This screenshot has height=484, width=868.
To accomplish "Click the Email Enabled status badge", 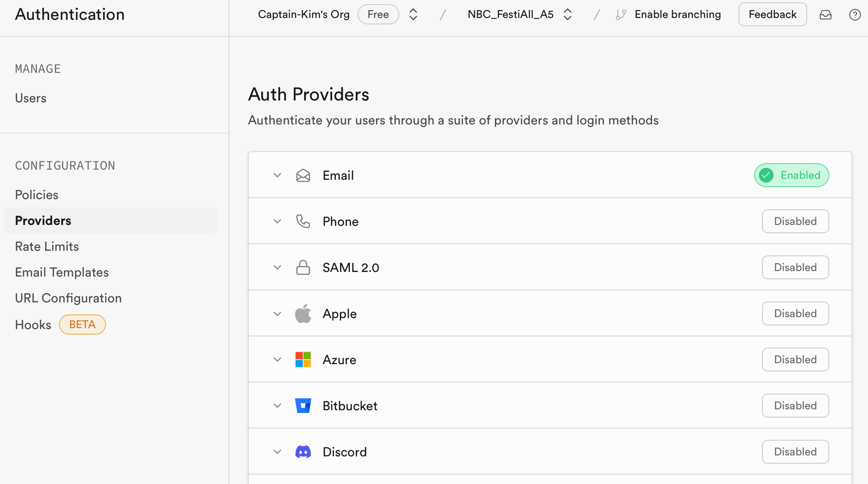I will 792,175.
